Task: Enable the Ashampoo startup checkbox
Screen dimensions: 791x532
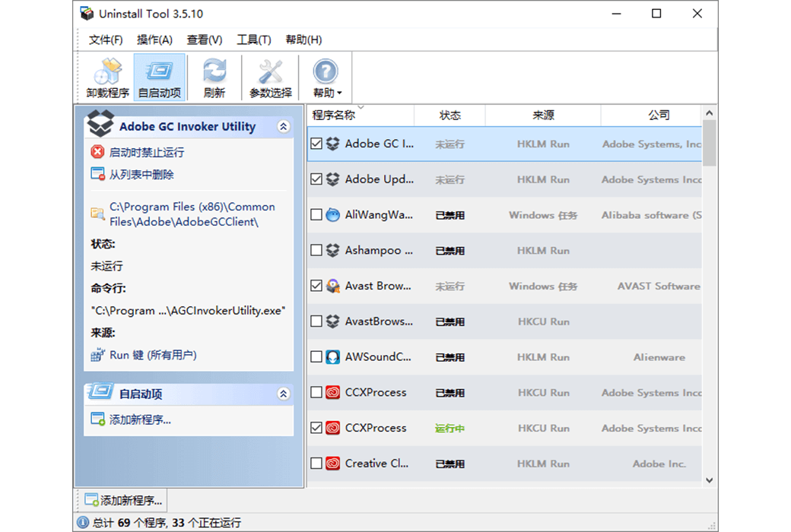Action: click(316, 250)
